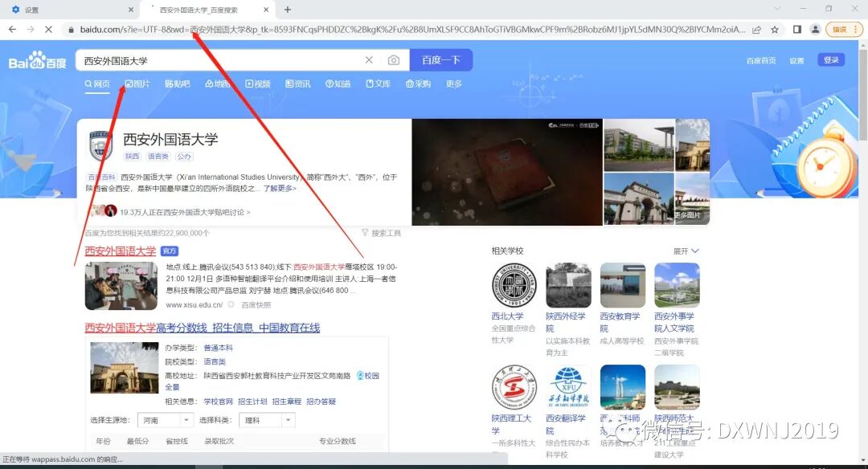868x469 pixels.
Task: Click the 西北大学 school logo
Action: pos(514,285)
